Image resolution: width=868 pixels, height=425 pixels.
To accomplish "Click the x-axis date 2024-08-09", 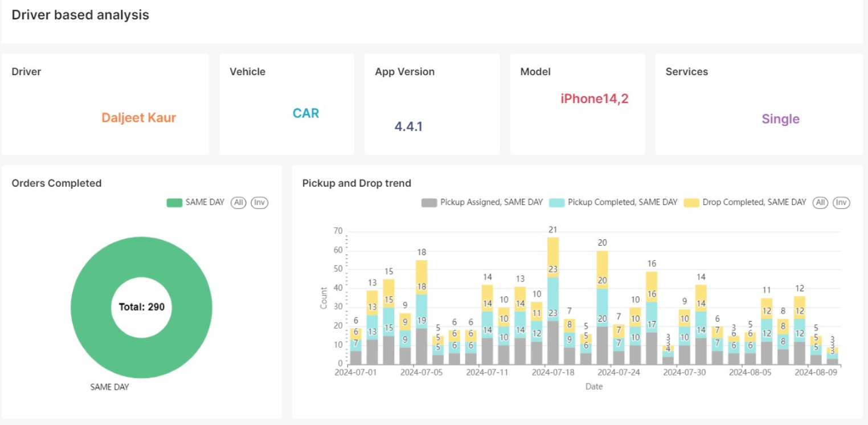I will pyautogui.click(x=816, y=372).
